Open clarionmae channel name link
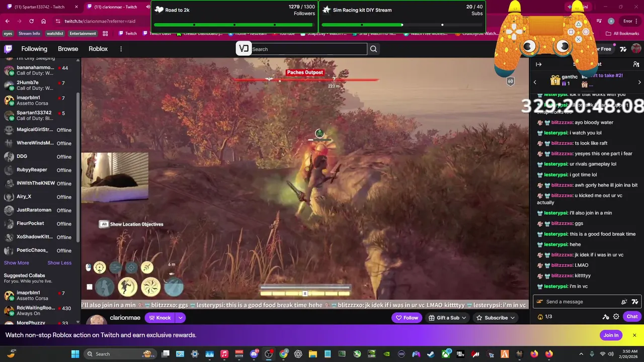Image resolution: width=644 pixels, height=362 pixels. [x=125, y=318]
